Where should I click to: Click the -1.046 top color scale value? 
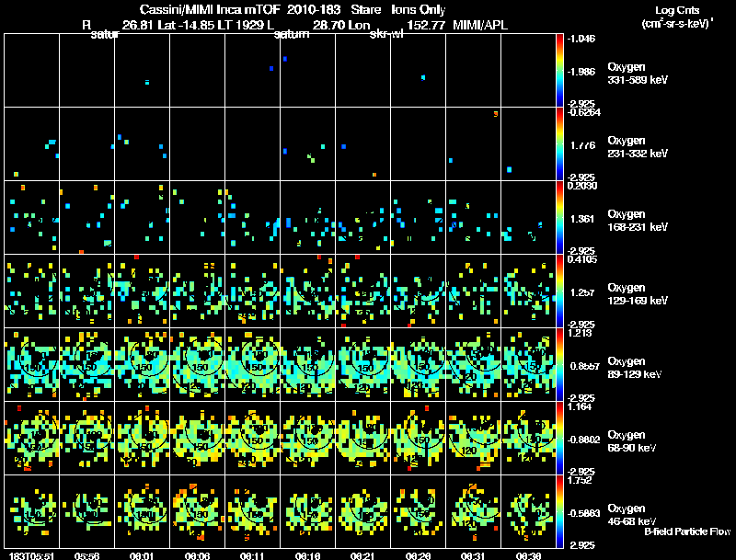coord(581,39)
